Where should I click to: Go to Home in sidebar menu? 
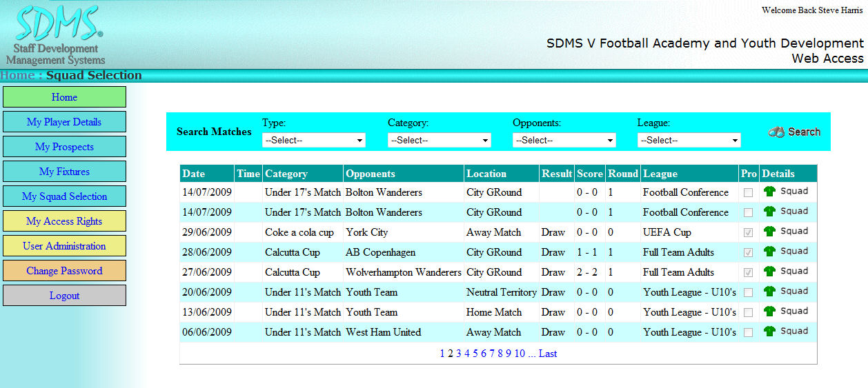[64, 97]
